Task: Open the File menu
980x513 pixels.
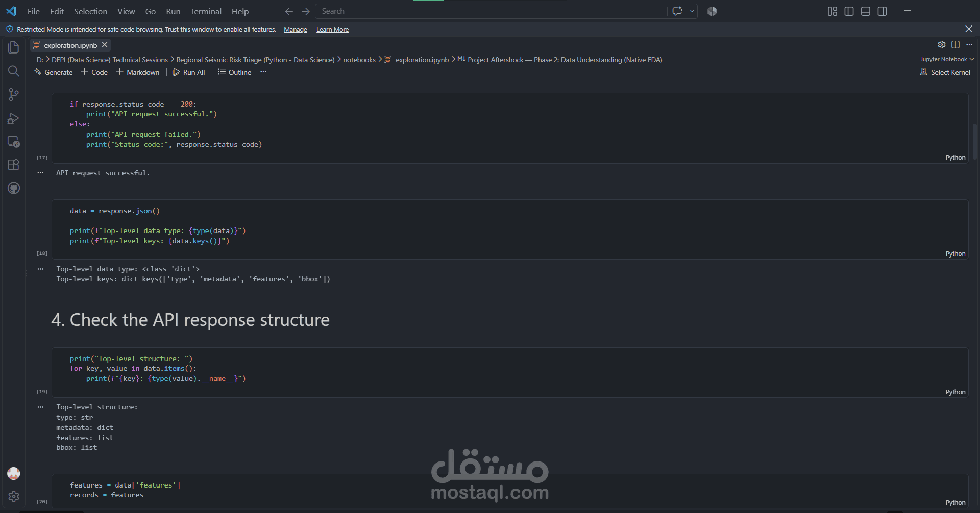Action: 33,11
